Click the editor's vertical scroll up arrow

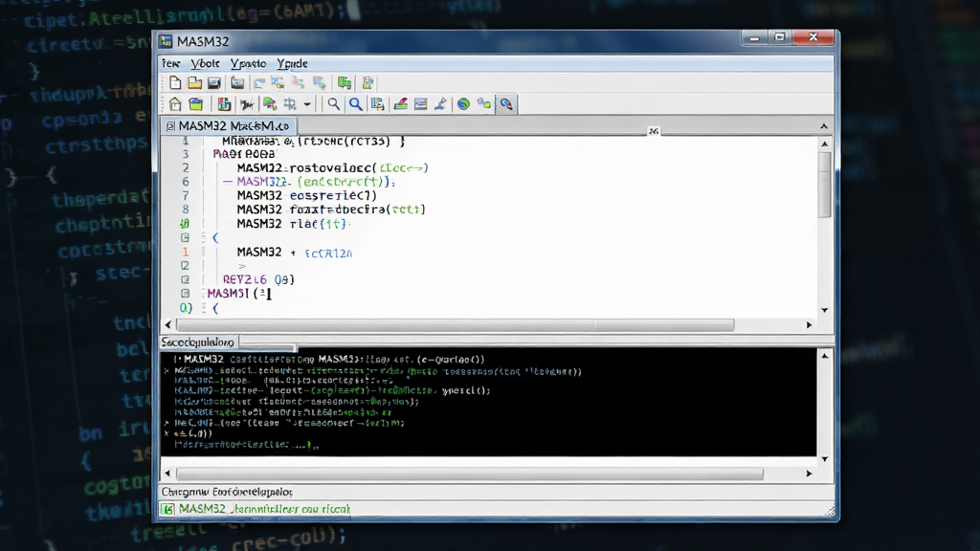pyautogui.click(x=824, y=143)
